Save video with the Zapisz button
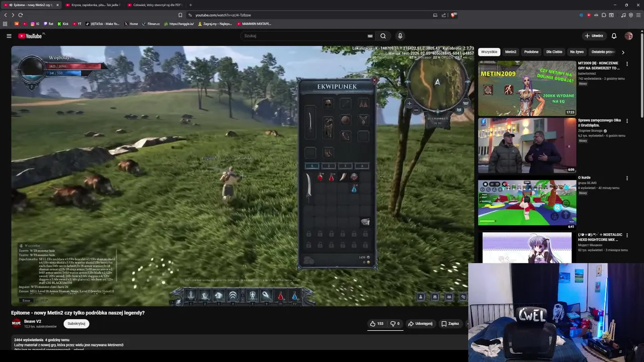The width and height of the screenshot is (644, 362). tap(450, 324)
